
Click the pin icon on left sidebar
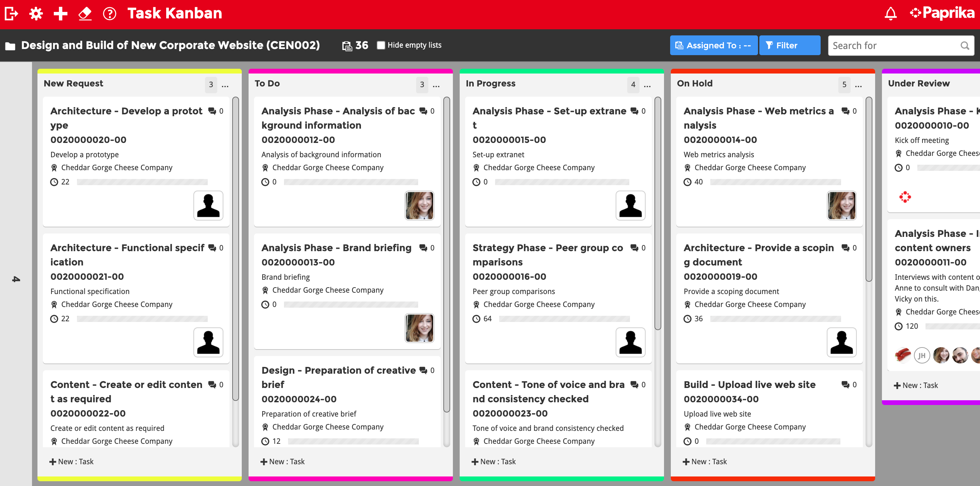click(16, 279)
